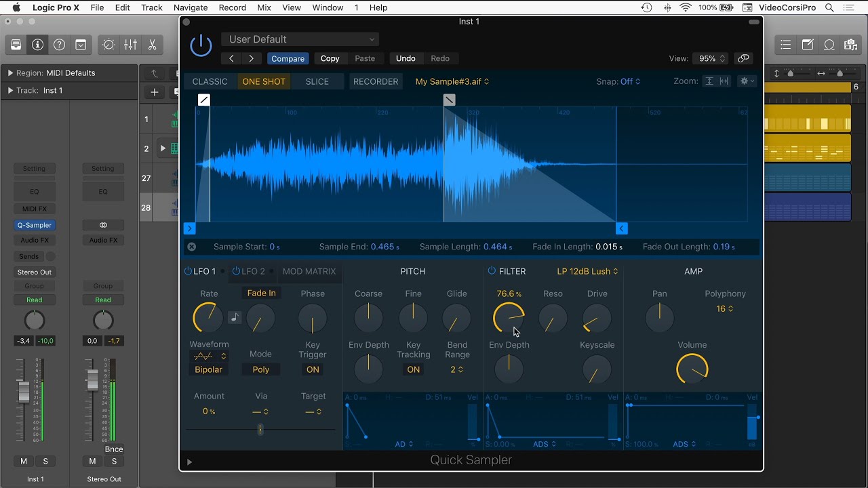Click the add track plus button
Image resolution: width=868 pixels, height=488 pixels.
[155, 92]
